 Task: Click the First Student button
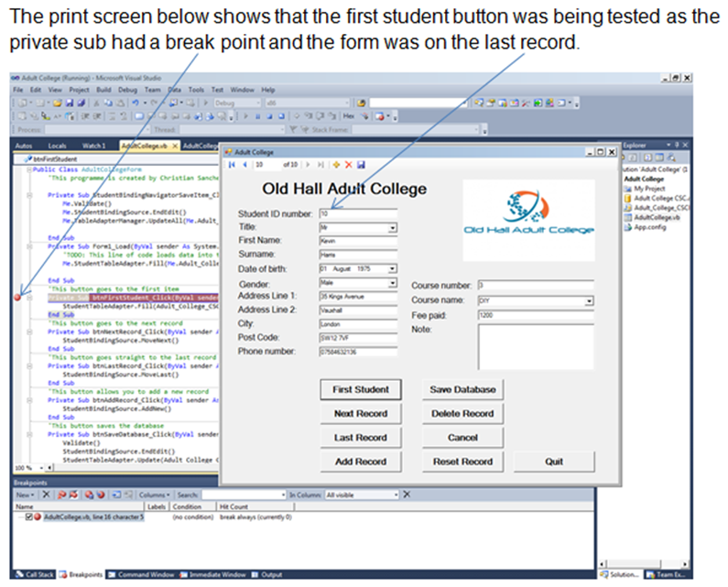click(361, 389)
